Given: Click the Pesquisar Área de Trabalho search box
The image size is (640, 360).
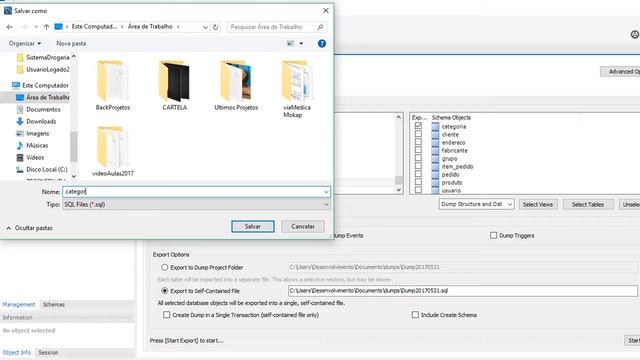Looking at the screenshot, I should pos(276,27).
